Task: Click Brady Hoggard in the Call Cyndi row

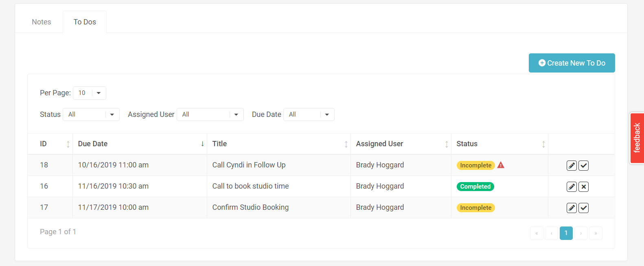Action: [380, 165]
